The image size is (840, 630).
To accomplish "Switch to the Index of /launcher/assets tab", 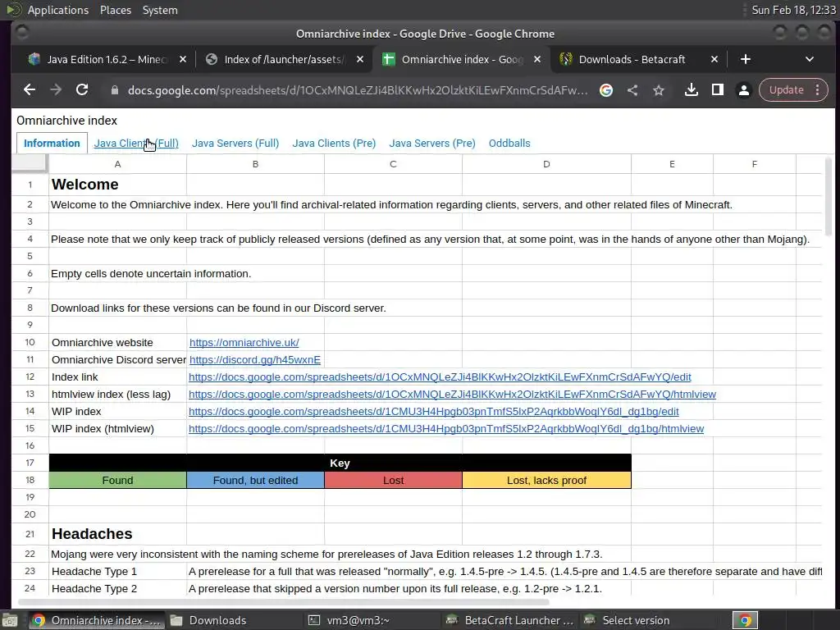I will point(283,59).
